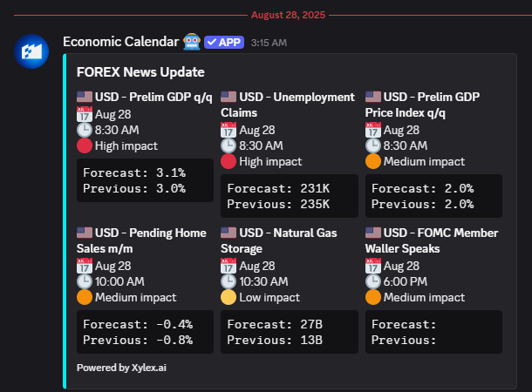This screenshot has width=532, height=392.
Task: Click the Powered by Xylex.ai footer
Action: click(x=121, y=368)
